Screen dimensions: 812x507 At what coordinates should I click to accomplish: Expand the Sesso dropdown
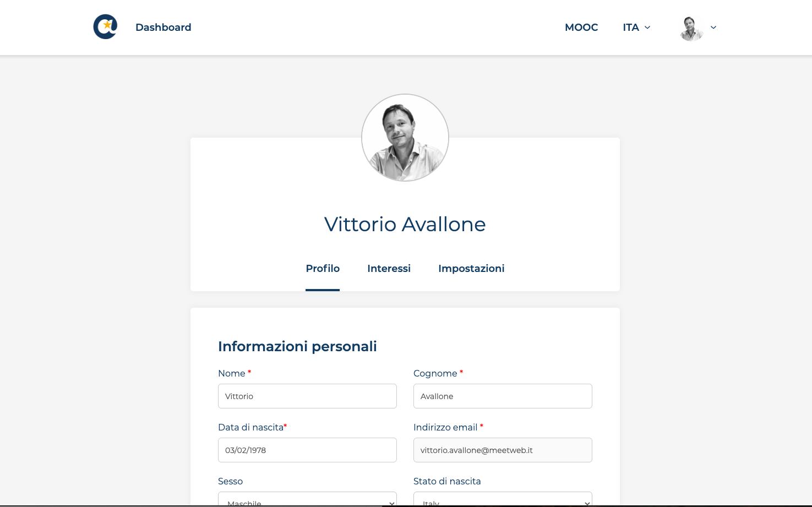point(307,501)
